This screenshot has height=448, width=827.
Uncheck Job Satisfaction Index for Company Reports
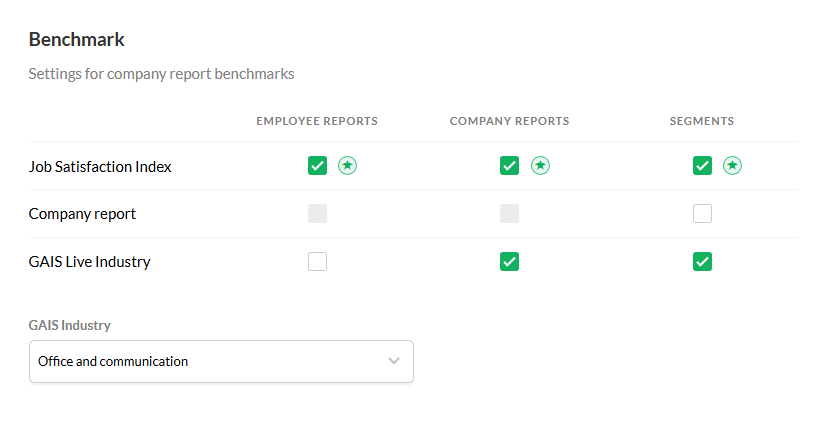coord(509,166)
